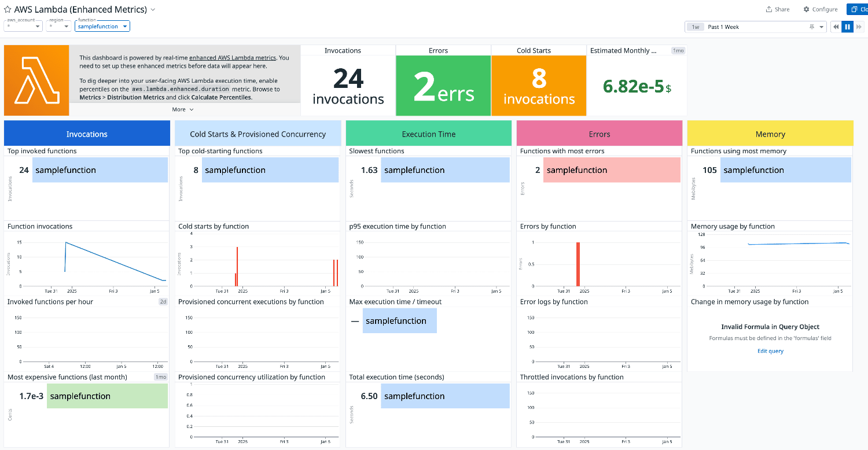Screen dimensions: 868x450
Task: Pause live dashboard updates
Action: click(x=847, y=27)
